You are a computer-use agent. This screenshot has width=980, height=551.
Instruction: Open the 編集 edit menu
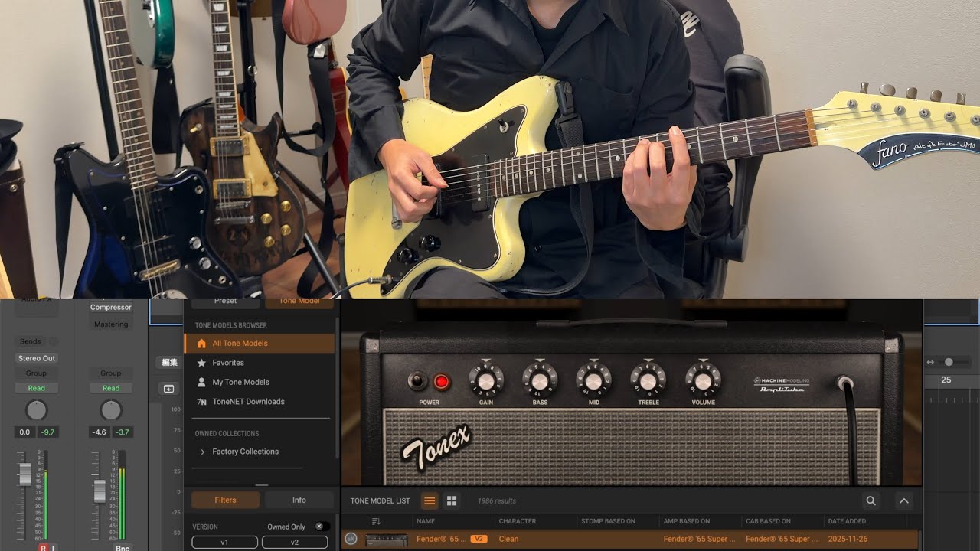[x=168, y=363]
